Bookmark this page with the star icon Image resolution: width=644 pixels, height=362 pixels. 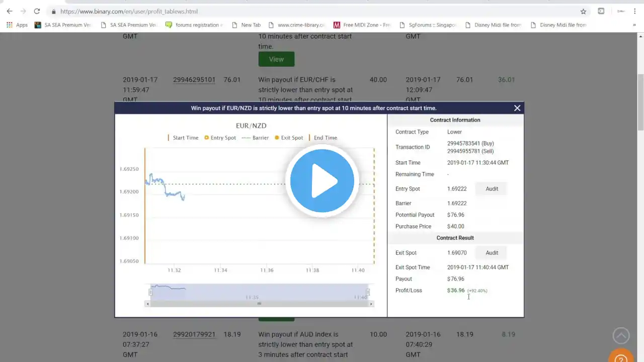[x=583, y=11]
